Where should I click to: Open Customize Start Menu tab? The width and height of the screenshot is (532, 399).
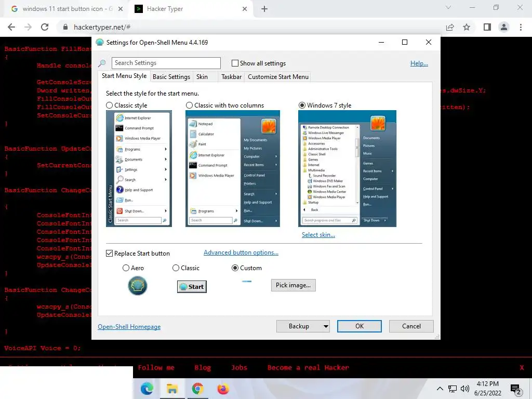click(x=278, y=77)
